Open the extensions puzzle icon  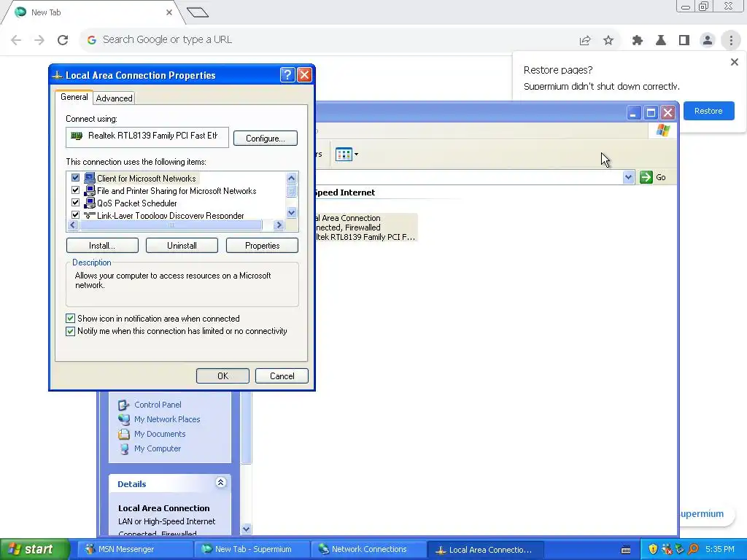click(638, 41)
